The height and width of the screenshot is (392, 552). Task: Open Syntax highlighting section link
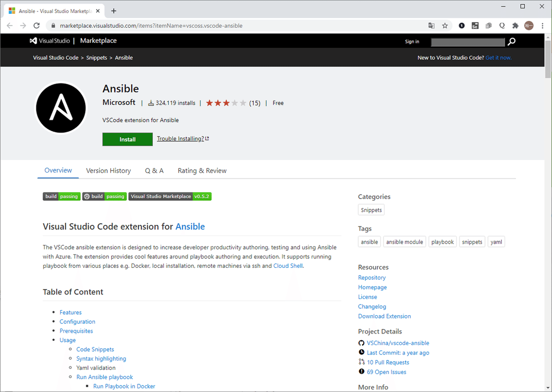pyautogui.click(x=101, y=358)
